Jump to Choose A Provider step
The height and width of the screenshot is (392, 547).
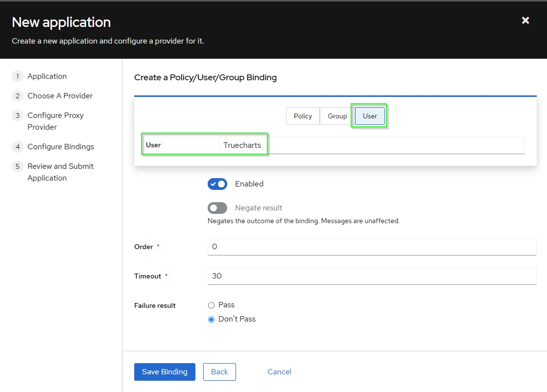pos(60,96)
